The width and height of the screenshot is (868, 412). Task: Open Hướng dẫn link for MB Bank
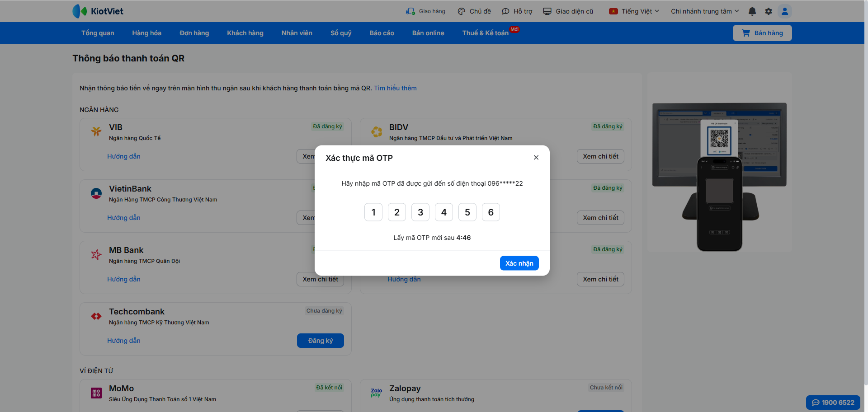(124, 279)
